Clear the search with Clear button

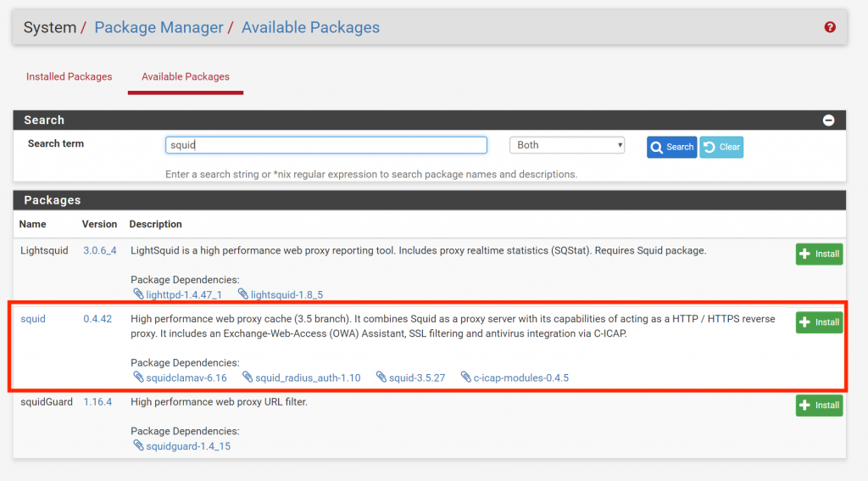721,147
